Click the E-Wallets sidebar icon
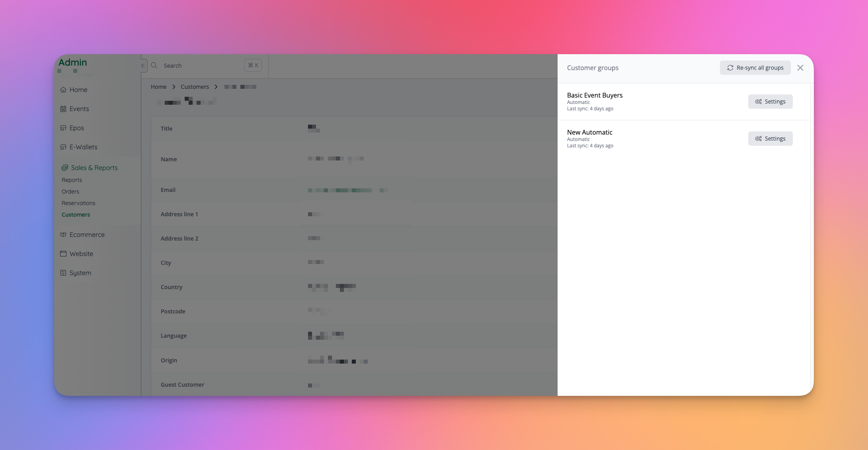Screen dimensions: 868x450 pos(63,147)
